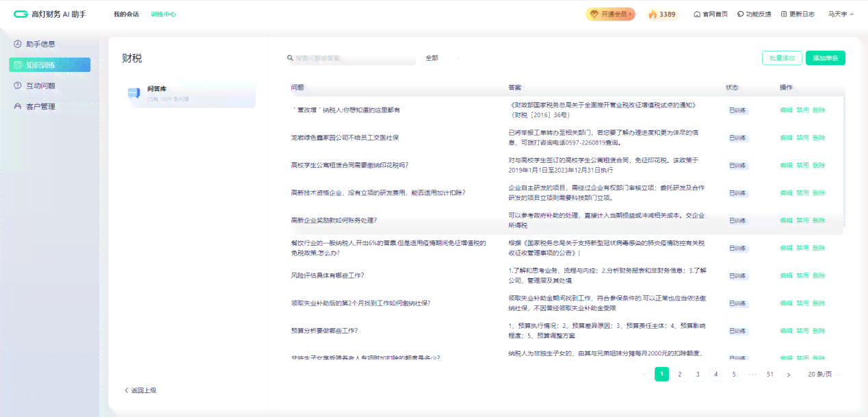Click the 添加单条 button
This screenshot has width=868, height=417.
pyautogui.click(x=826, y=58)
